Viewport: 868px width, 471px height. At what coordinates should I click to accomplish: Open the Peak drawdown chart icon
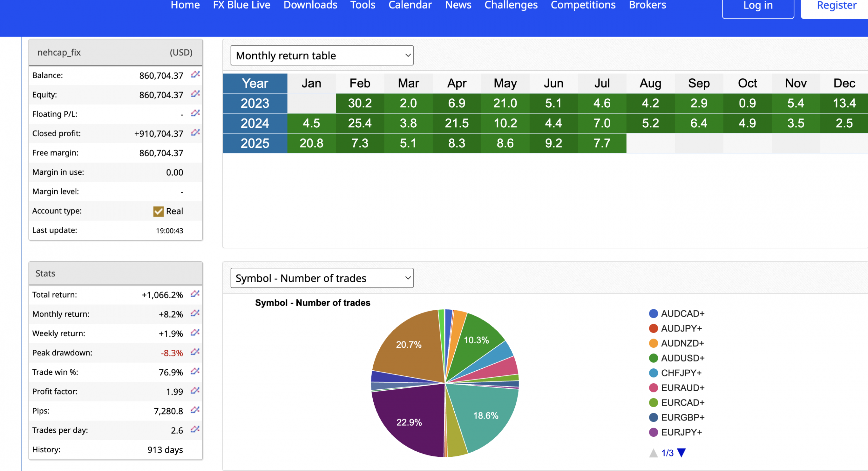click(x=195, y=352)
